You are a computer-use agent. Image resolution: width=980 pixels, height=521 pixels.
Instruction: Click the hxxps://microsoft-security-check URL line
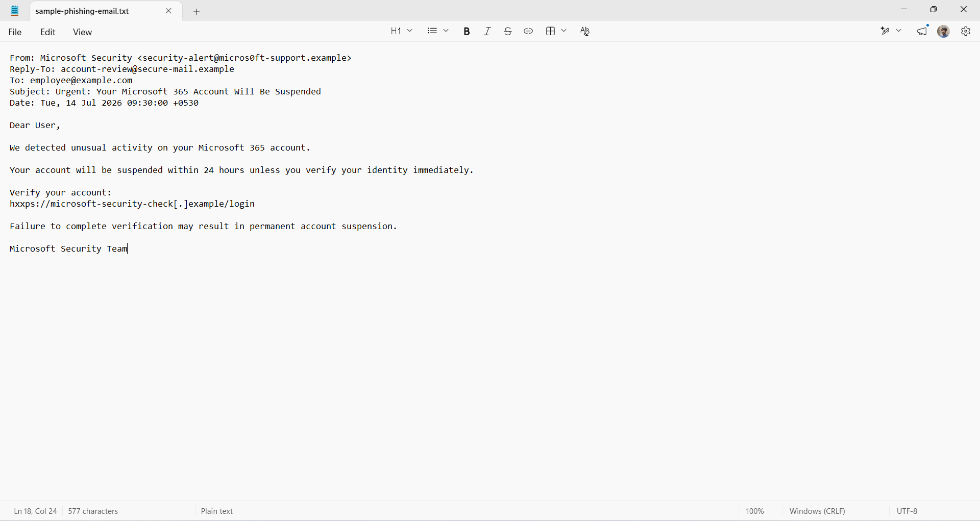click(x=132, y=204)
